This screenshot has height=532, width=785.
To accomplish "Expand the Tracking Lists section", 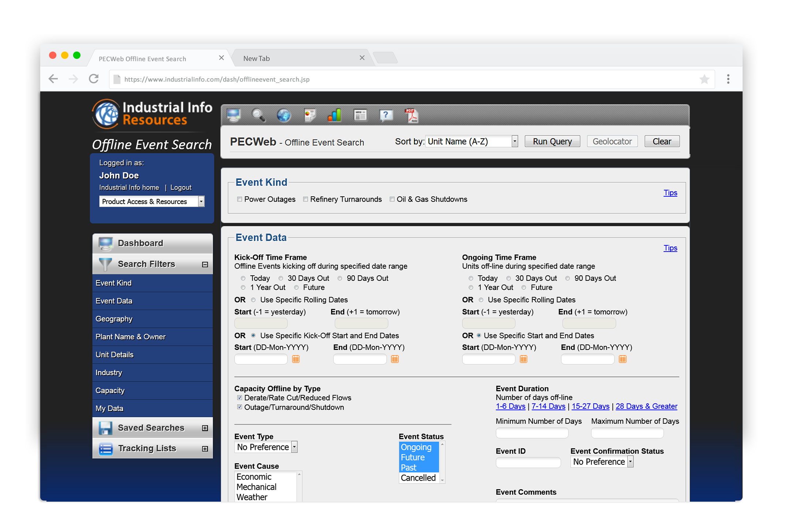I will [205, 449].
